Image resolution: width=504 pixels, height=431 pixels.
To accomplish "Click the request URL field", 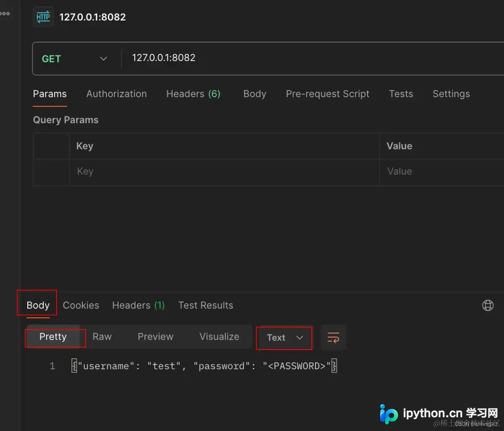I will (313, 58).
